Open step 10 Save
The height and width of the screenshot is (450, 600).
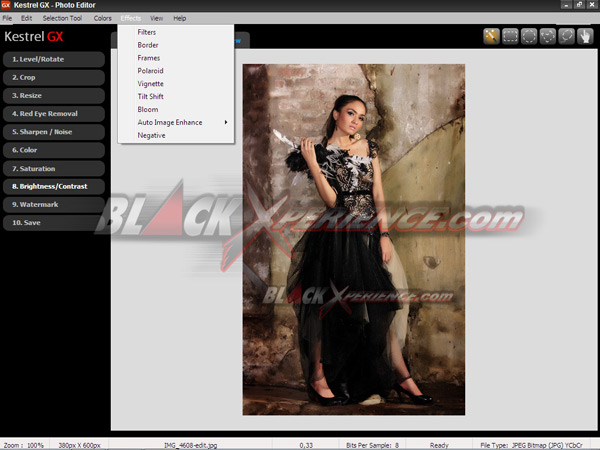tap(54, 223)
